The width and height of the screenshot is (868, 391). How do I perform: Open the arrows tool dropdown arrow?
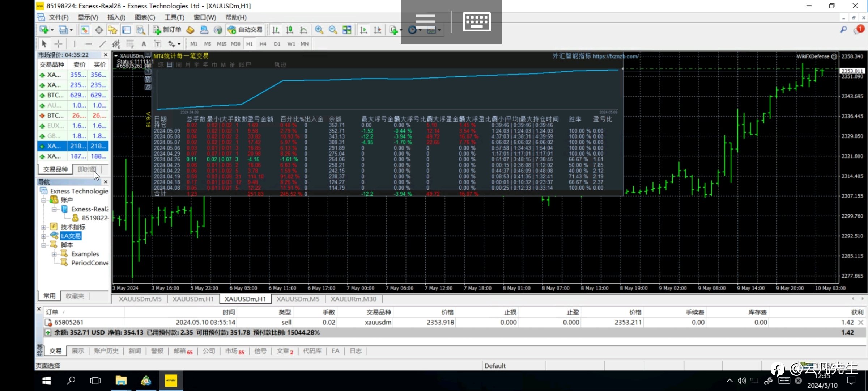point(179,44)
